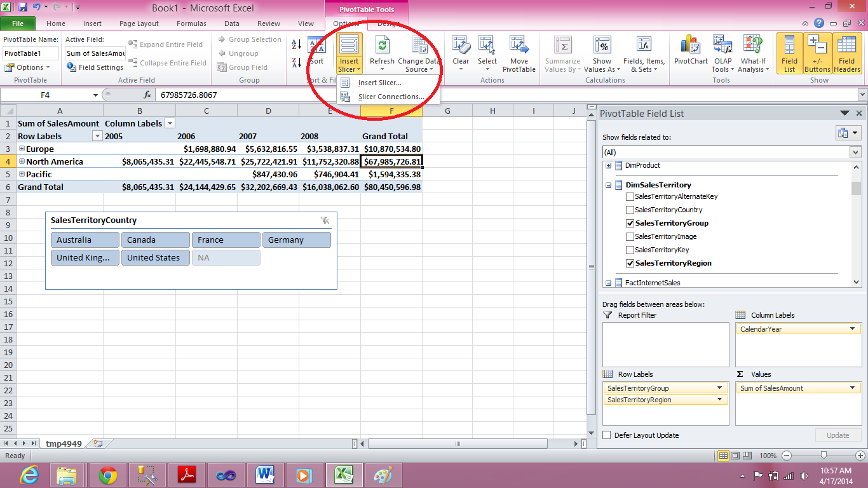Click the Insert Slicer ribbon button

click(349, 54)
